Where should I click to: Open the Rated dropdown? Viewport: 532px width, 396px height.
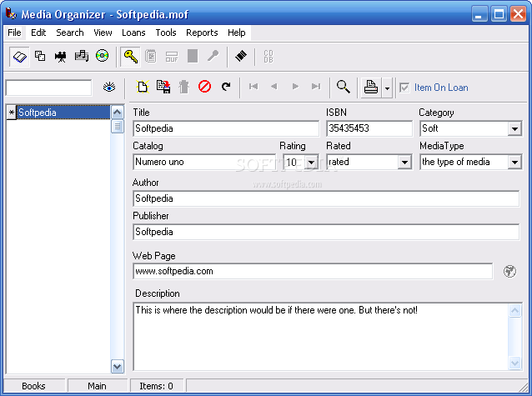(x=404, y=163)
